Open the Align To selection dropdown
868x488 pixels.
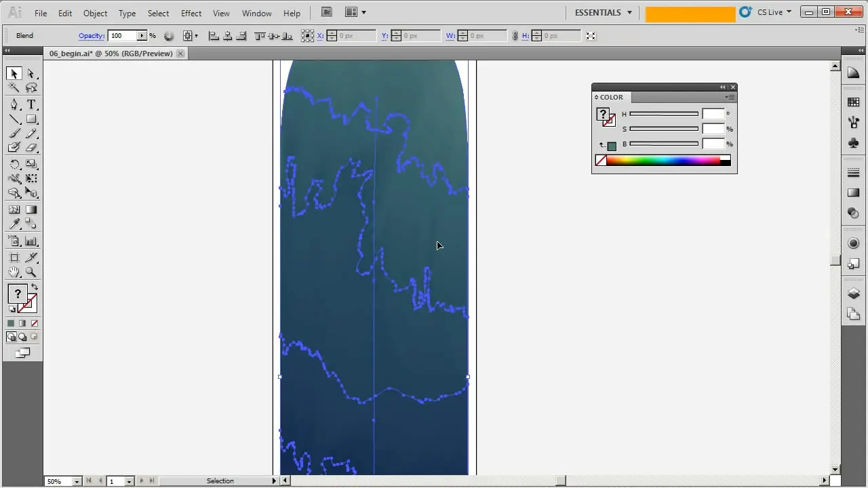pos(192,36)
